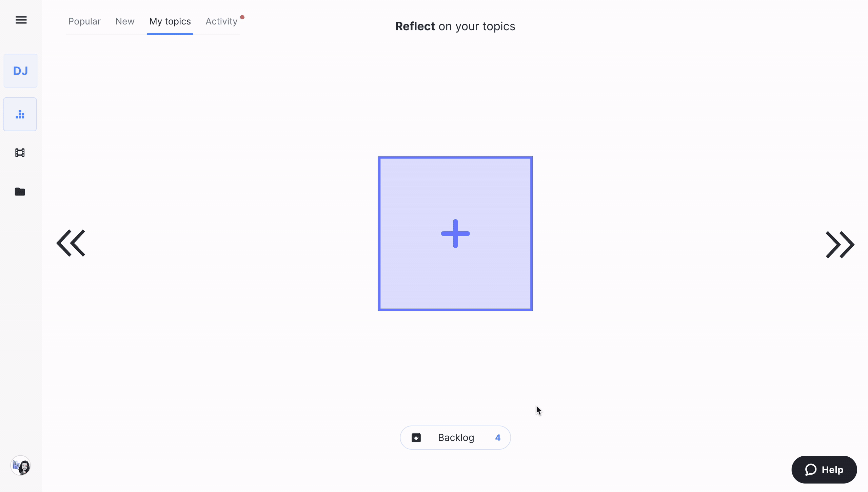The width and height of the screenshot is (868, 492).
Task: Select the My topics tab
Action: click(170, 21)
